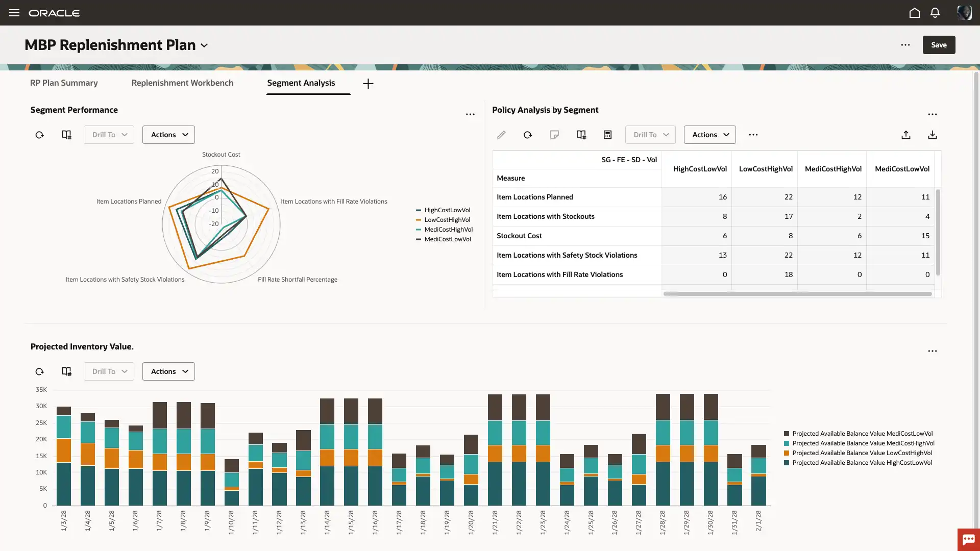Open the Actions dropdown in Projected Inventory Value
This screenshot has width=980, height=551.
[x=168, y=371]
